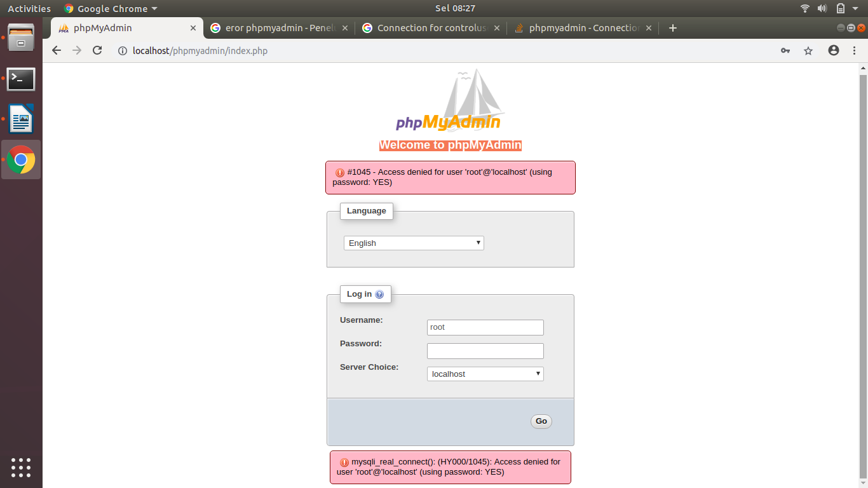
Task: Close the 'phpmyadmin - Connection' tab
Action: [649, 28]
